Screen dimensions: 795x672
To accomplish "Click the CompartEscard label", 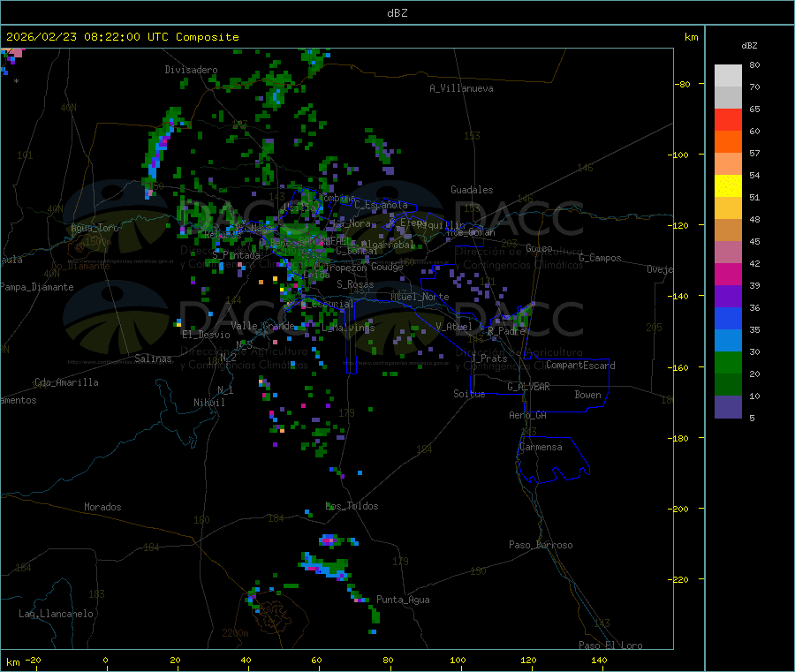I will (580, 366).
